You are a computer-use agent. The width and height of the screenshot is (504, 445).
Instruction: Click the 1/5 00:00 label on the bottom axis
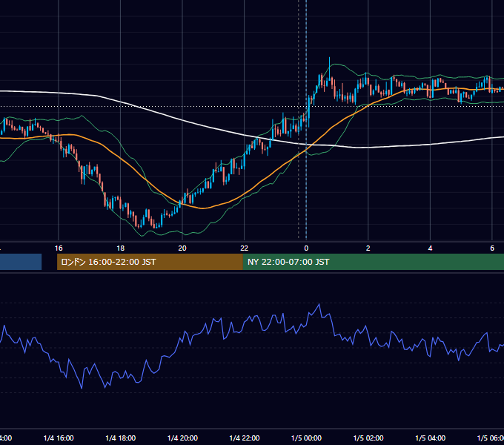click(306, 438)
